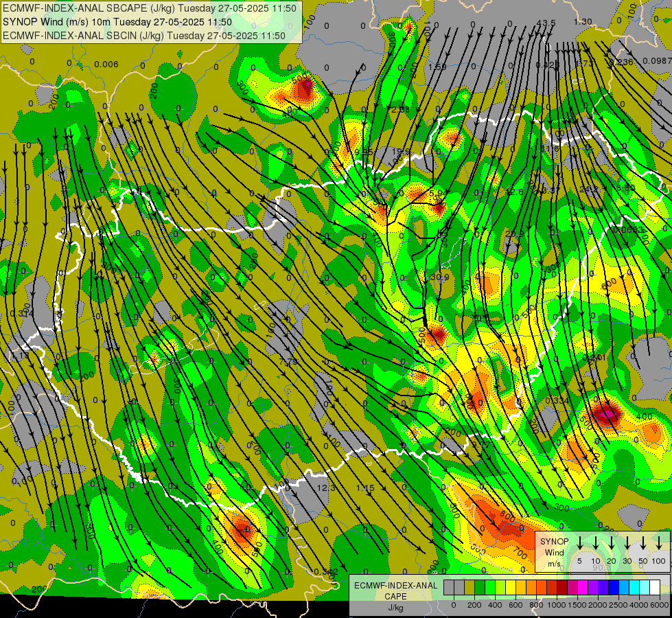Click the '1.30' value on the map

[x=583, y=21]
